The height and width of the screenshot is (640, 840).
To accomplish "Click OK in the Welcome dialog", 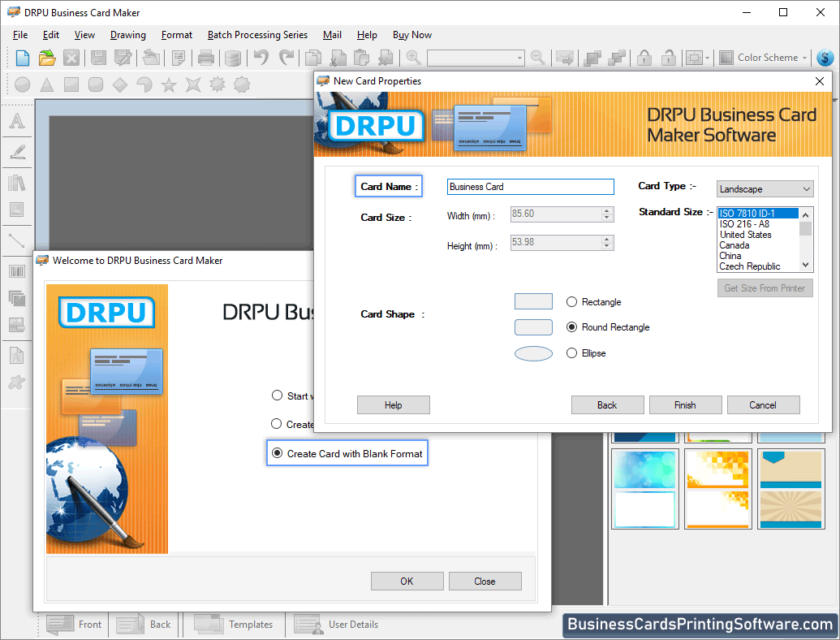I will (407, 581).
